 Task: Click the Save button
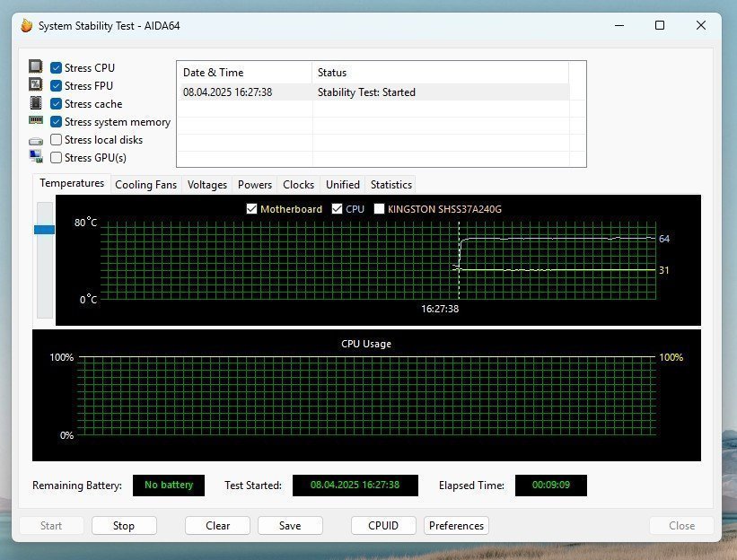coord(290,525)
